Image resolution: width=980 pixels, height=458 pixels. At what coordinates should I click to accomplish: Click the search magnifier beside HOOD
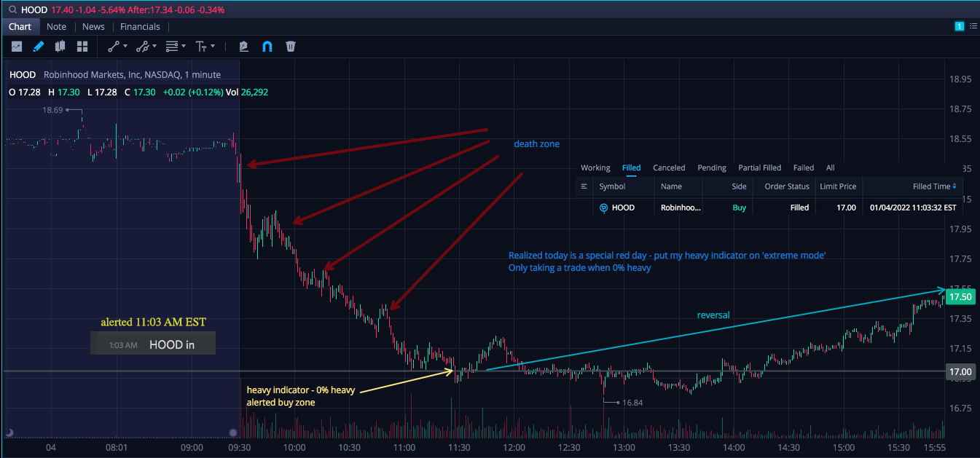tap(12, 10)
